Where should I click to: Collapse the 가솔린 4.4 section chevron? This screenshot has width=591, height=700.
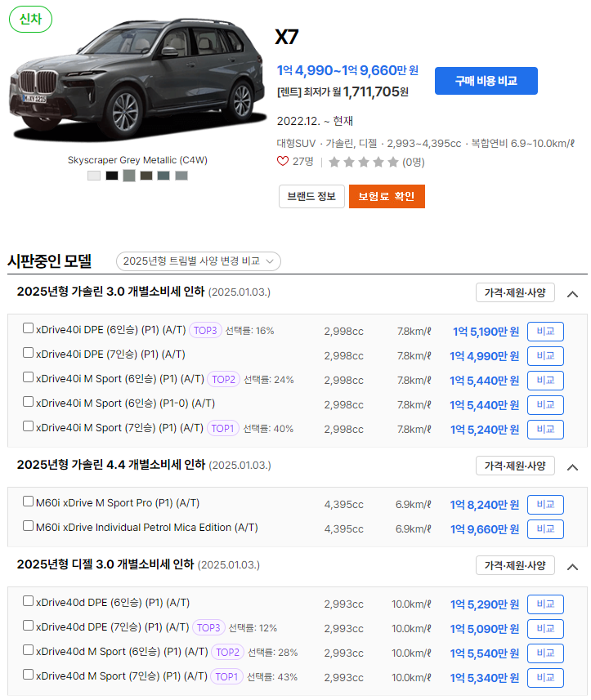[572, 467]
